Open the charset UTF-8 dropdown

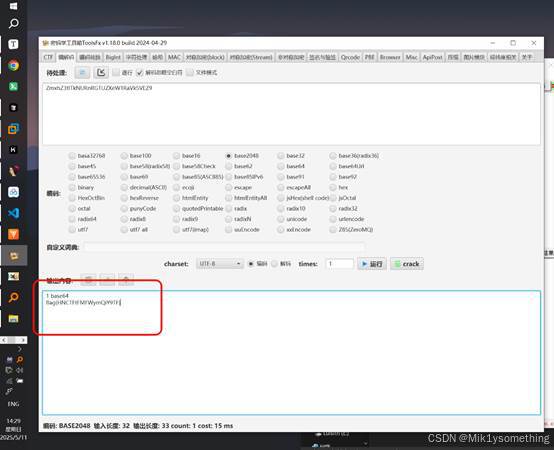click(219, 264)
